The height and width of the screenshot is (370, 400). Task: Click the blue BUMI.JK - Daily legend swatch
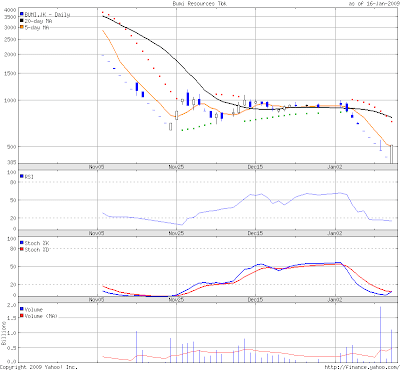(x=22, y=14)
